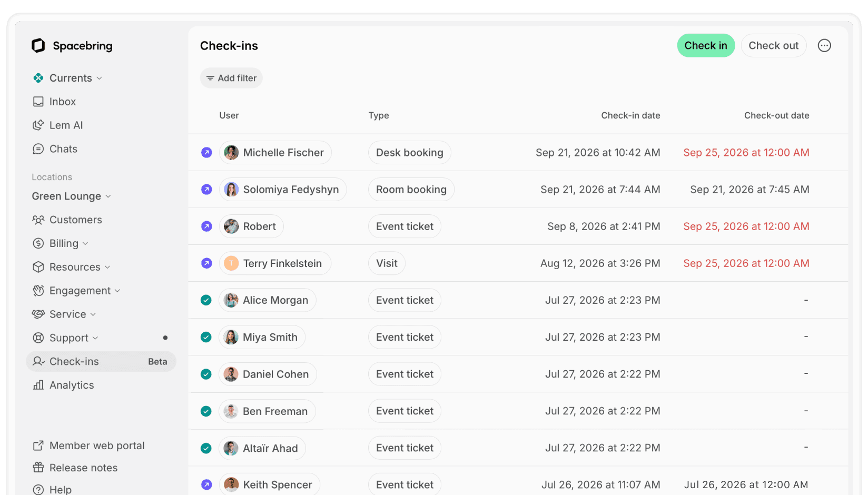
Task: Click Altaïr Ahad's green check icon
Action: [206, 448]
